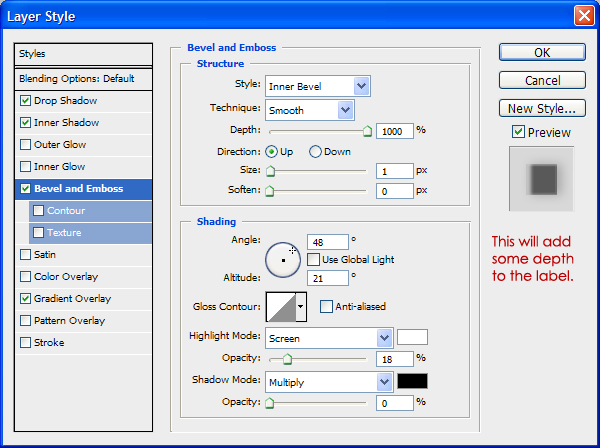The image size is (600, 448).
Task: Enable the Outer Glow checkbox
Action: [x=25, y=145]
